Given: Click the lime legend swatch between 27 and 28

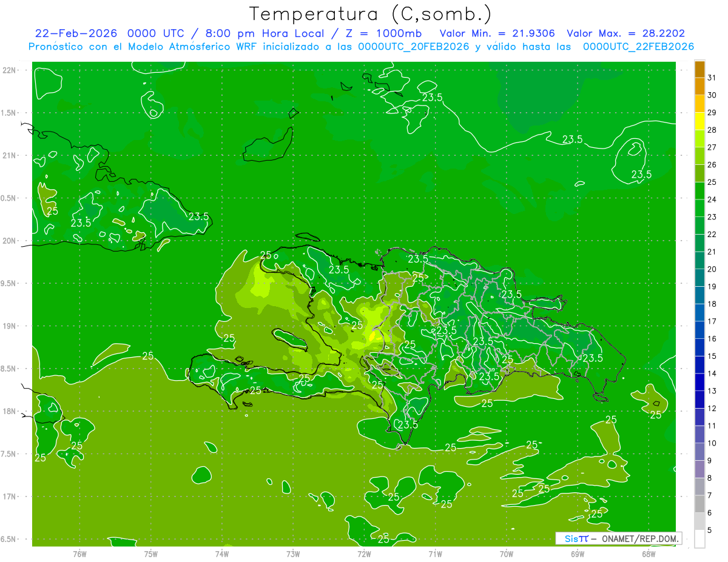Looking at the screenshot, I should click(699, 139).
